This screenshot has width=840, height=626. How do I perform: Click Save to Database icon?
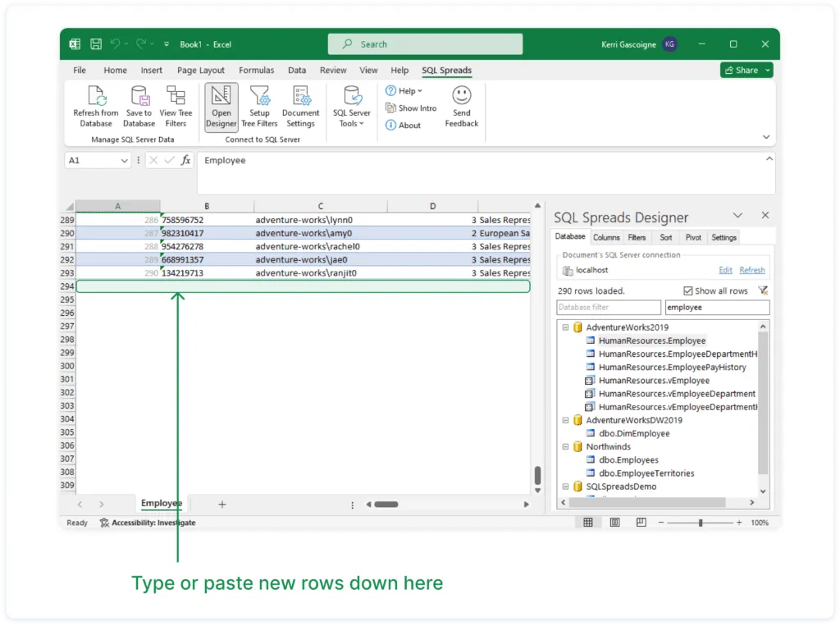[x=139, y=97]
